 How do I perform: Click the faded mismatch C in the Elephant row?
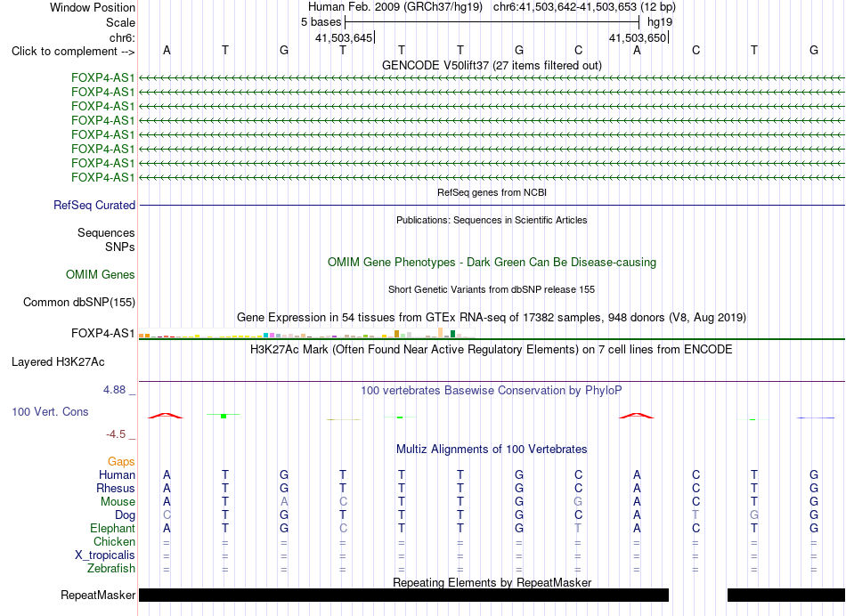[343, 528]
